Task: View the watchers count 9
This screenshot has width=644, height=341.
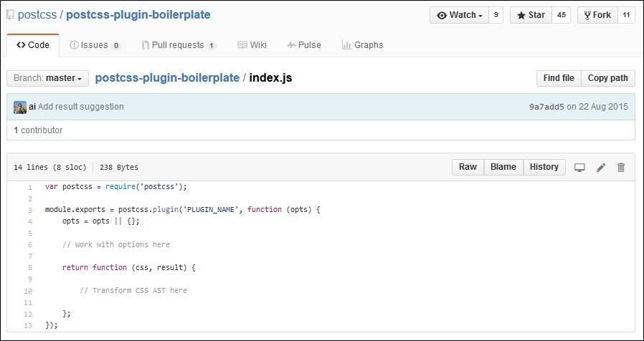Action: coord(496,15)
